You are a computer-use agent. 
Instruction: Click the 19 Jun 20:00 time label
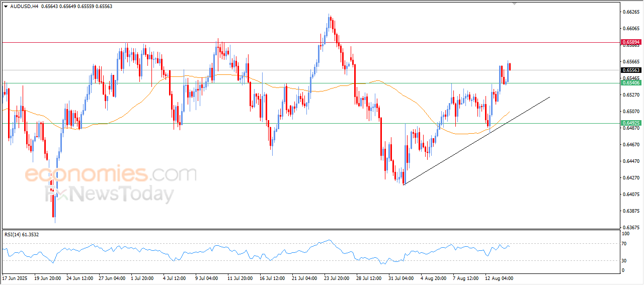click(48, 278)
